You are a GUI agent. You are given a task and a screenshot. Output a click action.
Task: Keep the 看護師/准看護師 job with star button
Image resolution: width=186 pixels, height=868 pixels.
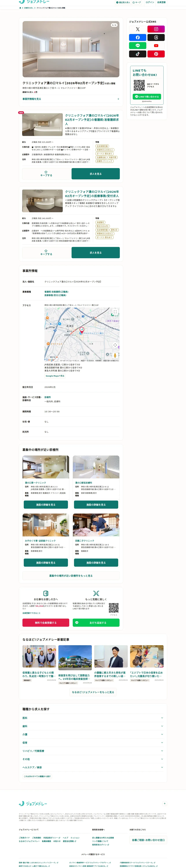pos(46,174)
